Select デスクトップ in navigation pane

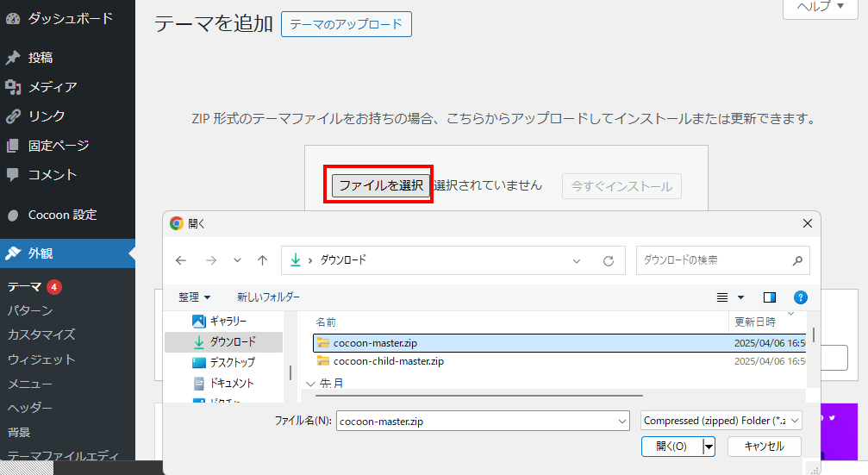[x=232, y=362]
